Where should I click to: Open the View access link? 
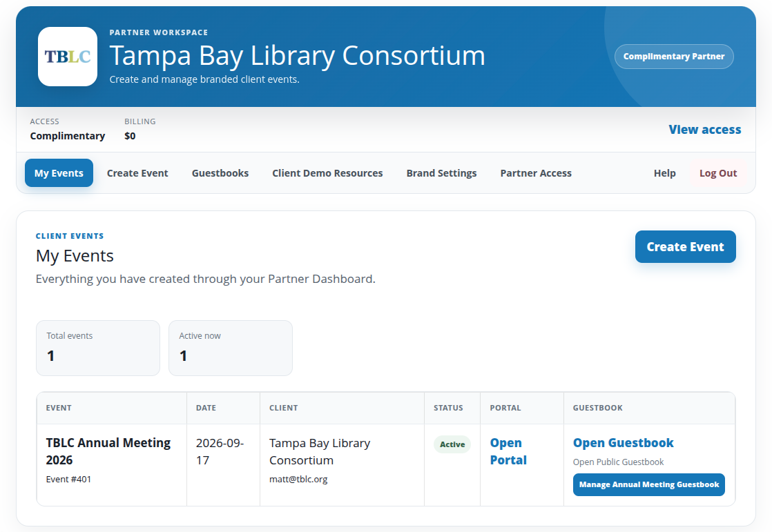click(704, 130)
